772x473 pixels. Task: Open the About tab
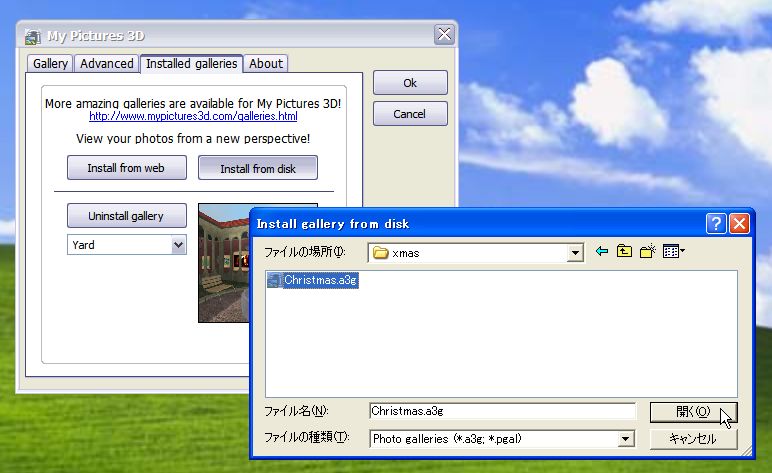point(266,64)
